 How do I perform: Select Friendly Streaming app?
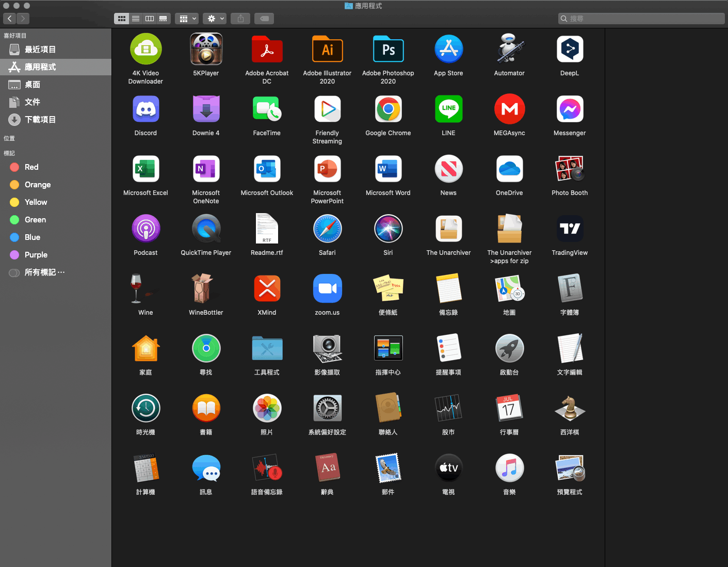point(327,109)
